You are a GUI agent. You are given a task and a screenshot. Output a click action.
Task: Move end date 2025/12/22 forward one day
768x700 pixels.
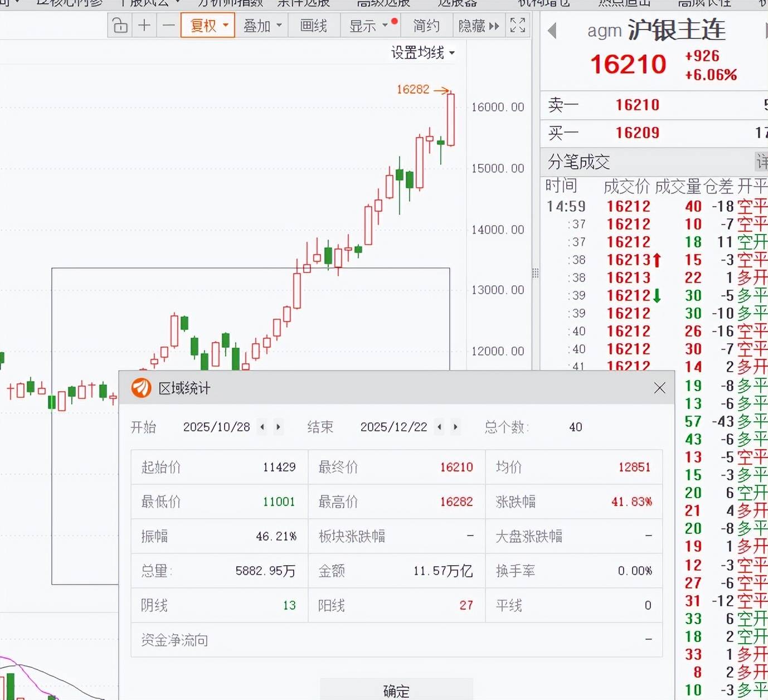[455, 427]
